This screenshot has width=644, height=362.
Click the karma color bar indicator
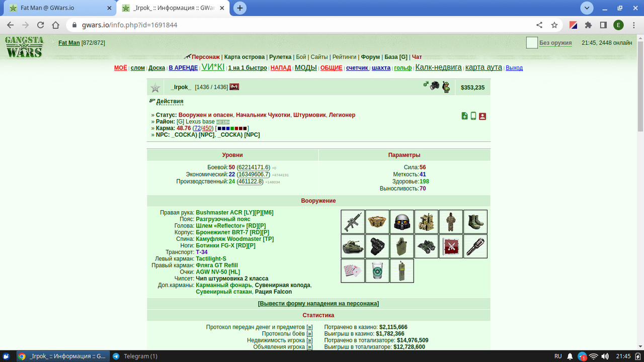pos(232,128)
